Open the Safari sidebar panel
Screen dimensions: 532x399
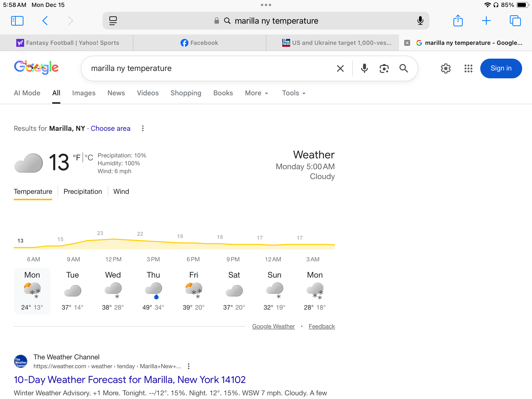(x=17, y=21)
